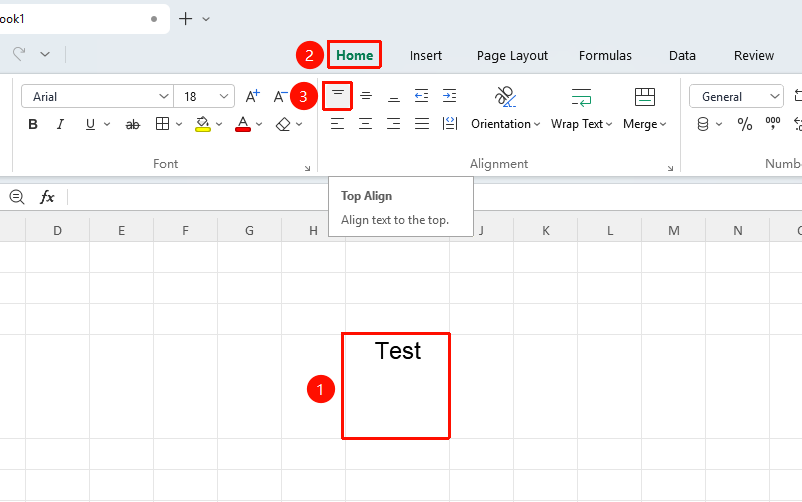Expand underline style options arrow
This screenshot has height=502, width=802.
(107, 124)
